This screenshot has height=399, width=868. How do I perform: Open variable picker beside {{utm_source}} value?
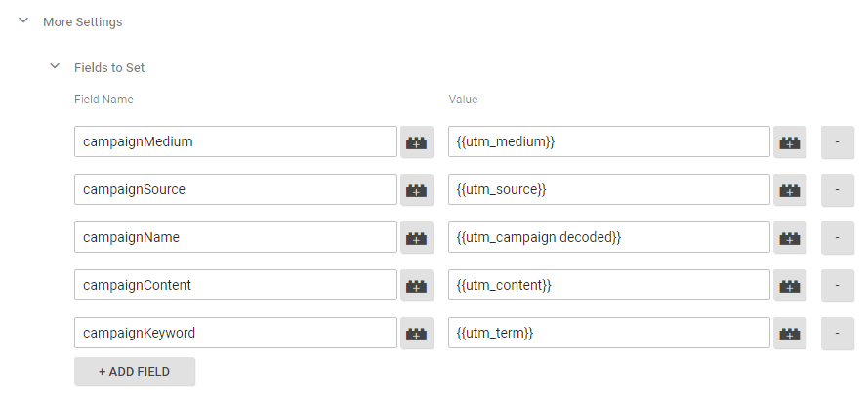(790, 189)
